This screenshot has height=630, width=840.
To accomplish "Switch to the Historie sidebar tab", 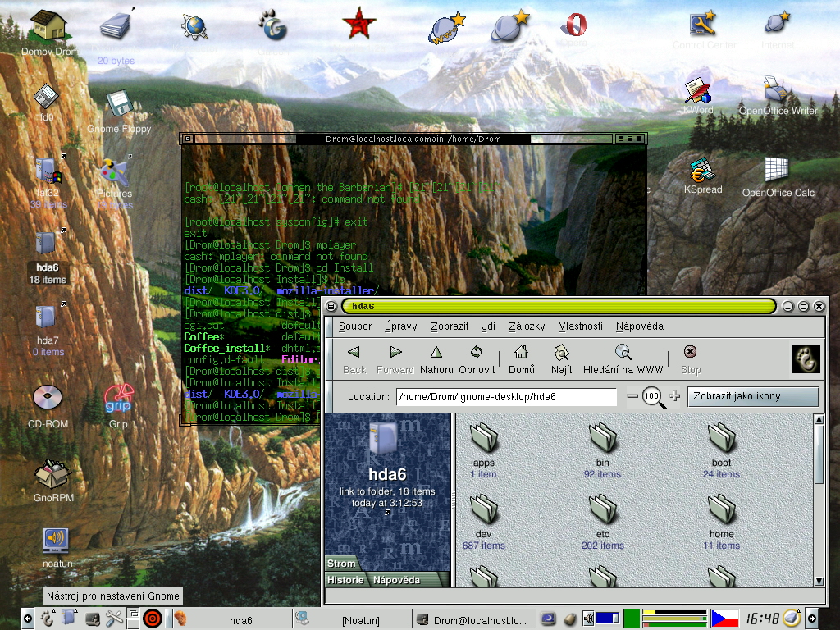I will 345,580.
